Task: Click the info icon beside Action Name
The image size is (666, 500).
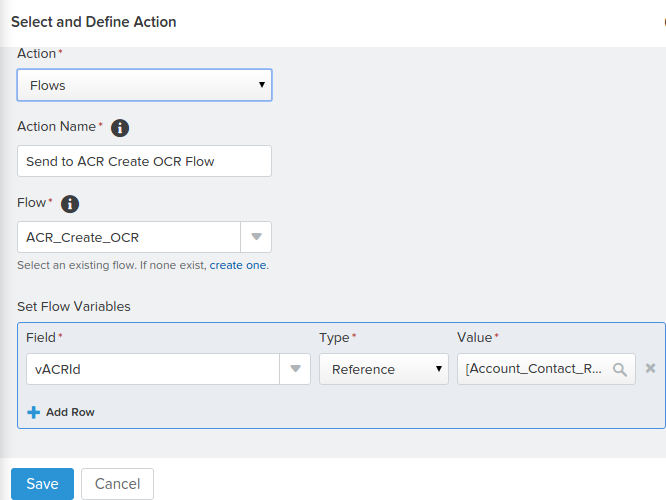Action: pyautogui.click(x=120, y=128)
